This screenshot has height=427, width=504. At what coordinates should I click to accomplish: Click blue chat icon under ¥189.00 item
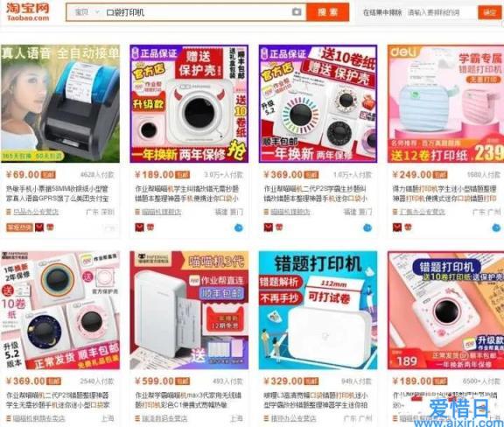(x=239, y=228)
